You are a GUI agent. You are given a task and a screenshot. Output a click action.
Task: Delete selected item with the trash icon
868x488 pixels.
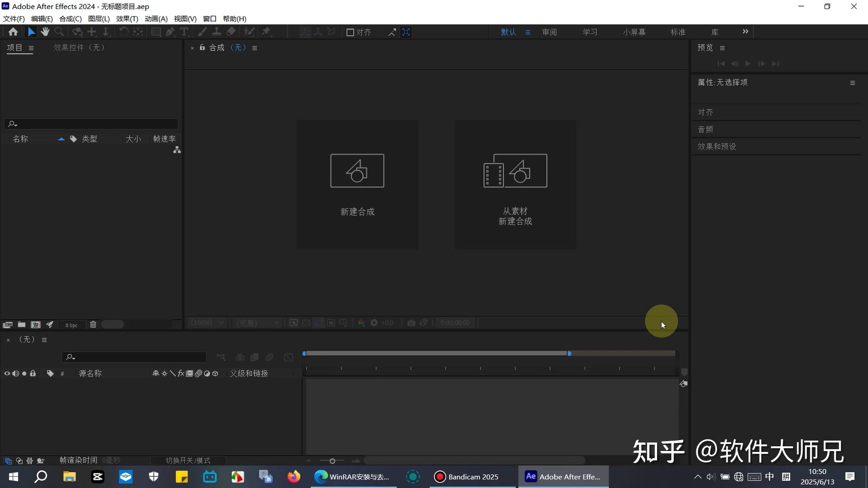click(93, 324)
